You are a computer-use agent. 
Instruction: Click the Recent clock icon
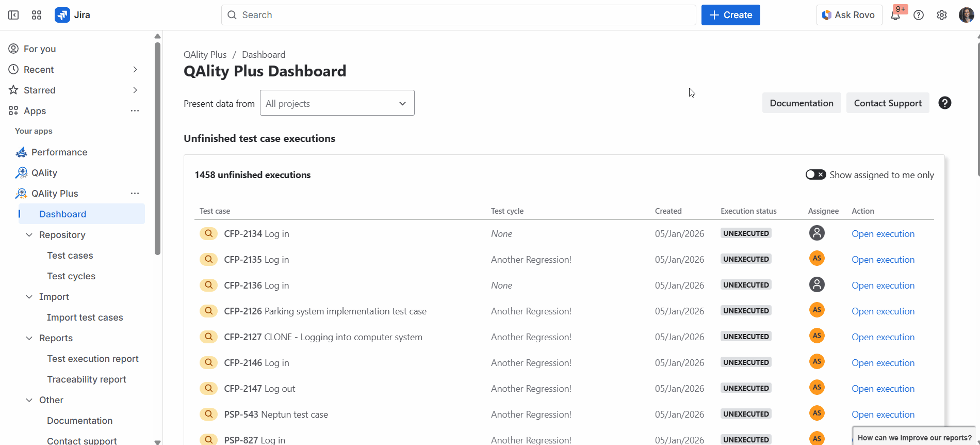coord(13,70)
